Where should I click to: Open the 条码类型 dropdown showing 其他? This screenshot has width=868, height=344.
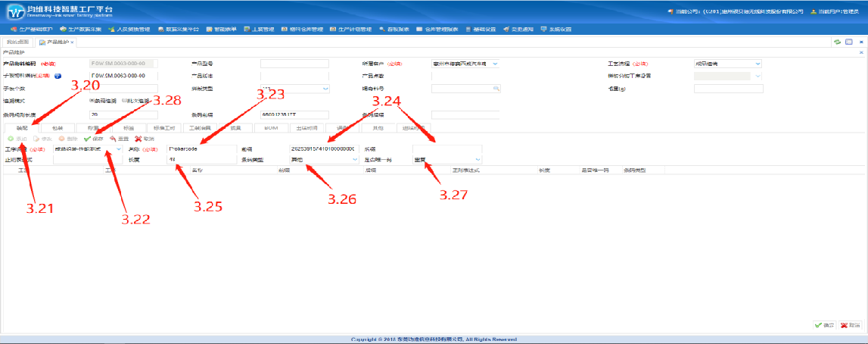[x=355, y=160]
